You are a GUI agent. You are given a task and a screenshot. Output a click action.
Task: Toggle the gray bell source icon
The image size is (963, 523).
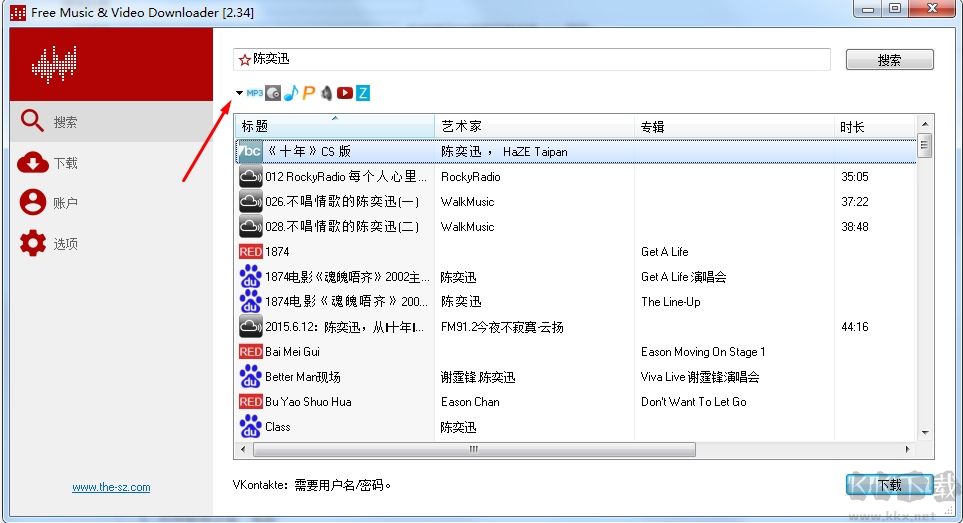(327, 93)
